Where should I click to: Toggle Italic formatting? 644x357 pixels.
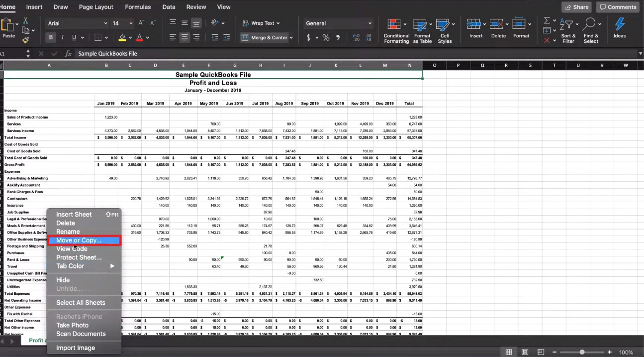[x=63, y=37]
